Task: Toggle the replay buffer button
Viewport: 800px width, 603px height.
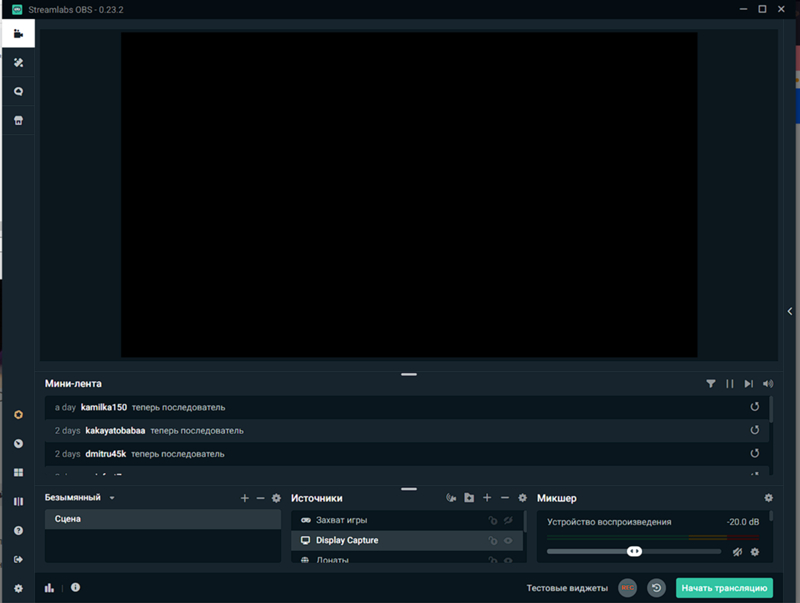Action: (x=657, y=588)
